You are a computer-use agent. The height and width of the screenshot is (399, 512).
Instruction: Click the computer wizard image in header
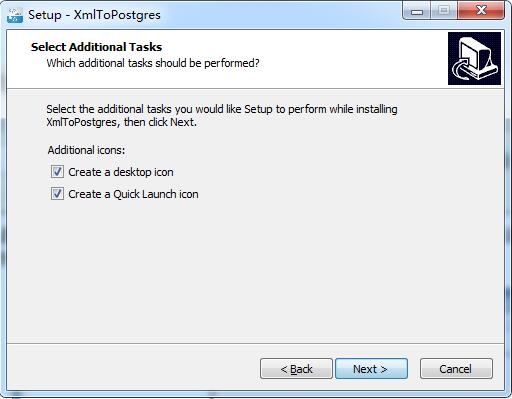coord(474,58)
